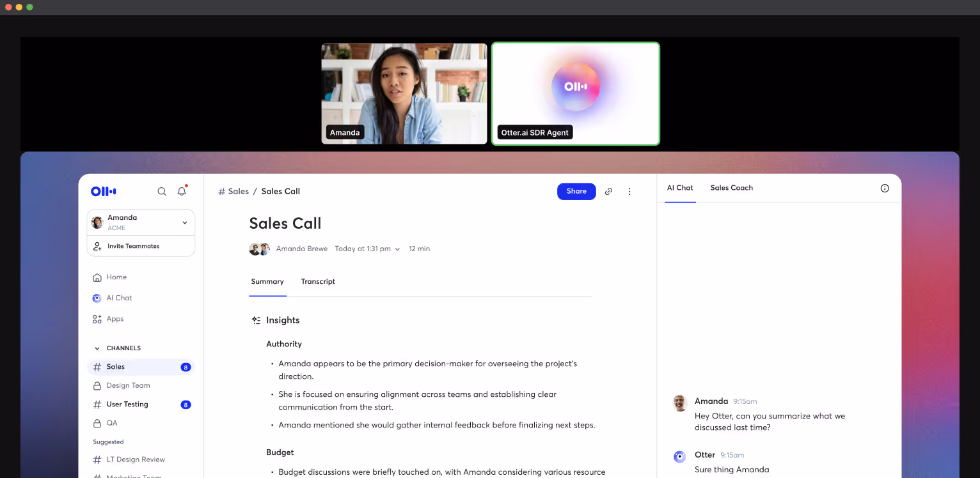The image size is (980, 478).
Task: Click the Sales channel unread badge 8
Action: [186, 367]
